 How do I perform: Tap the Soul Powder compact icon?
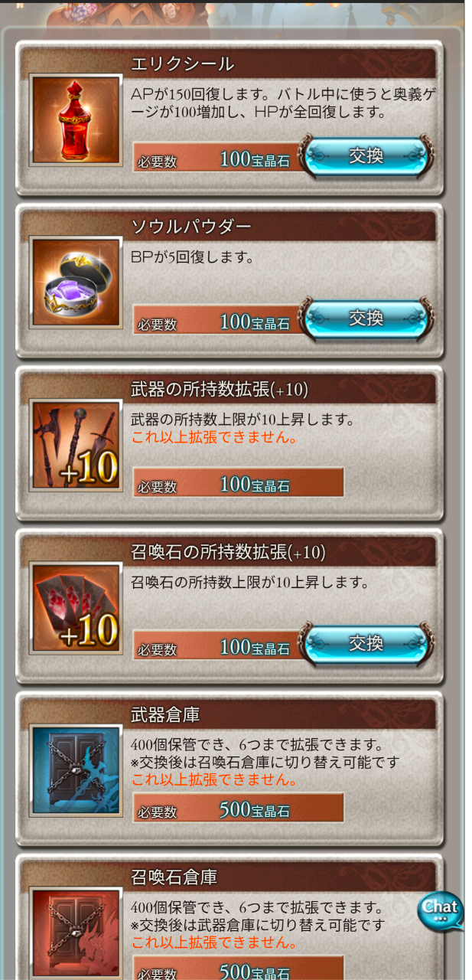click(x=76, y=283)
